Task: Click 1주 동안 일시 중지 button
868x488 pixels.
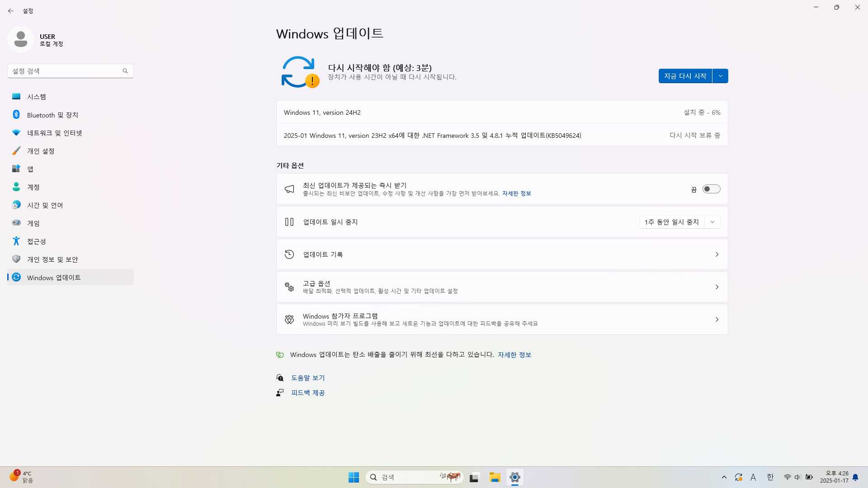Action: pyautogui.click(x=672, y=222)
